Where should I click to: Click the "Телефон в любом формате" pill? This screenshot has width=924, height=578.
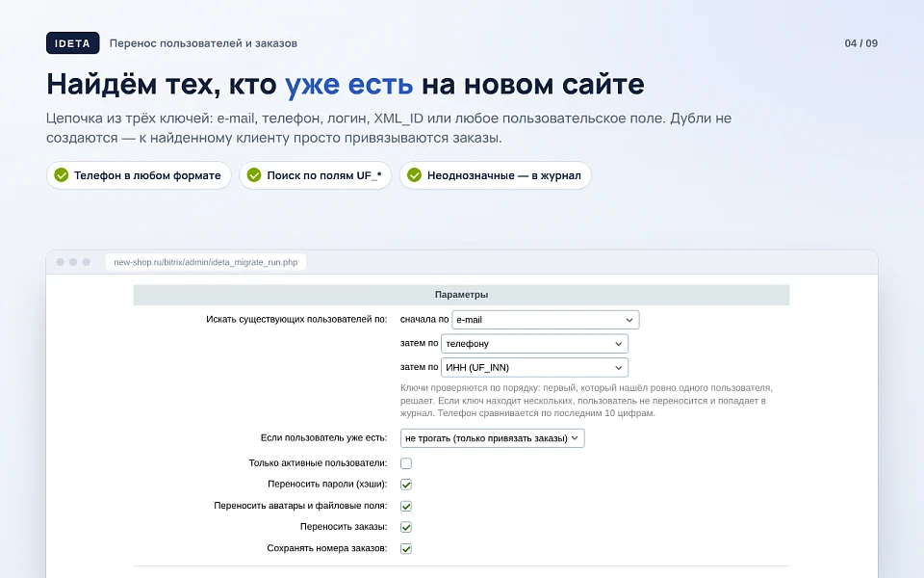click(139, 175)
